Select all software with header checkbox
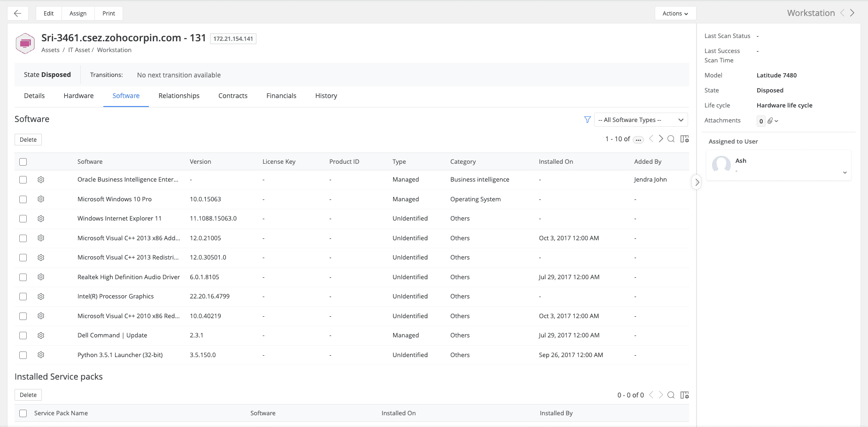The width and height of the screenshot is (868, 427). (23, 162)
